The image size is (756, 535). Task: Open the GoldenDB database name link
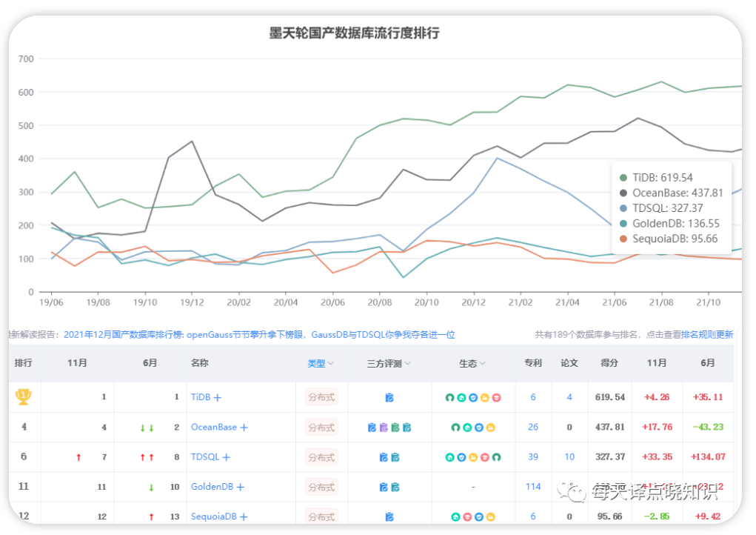[213, 487]
